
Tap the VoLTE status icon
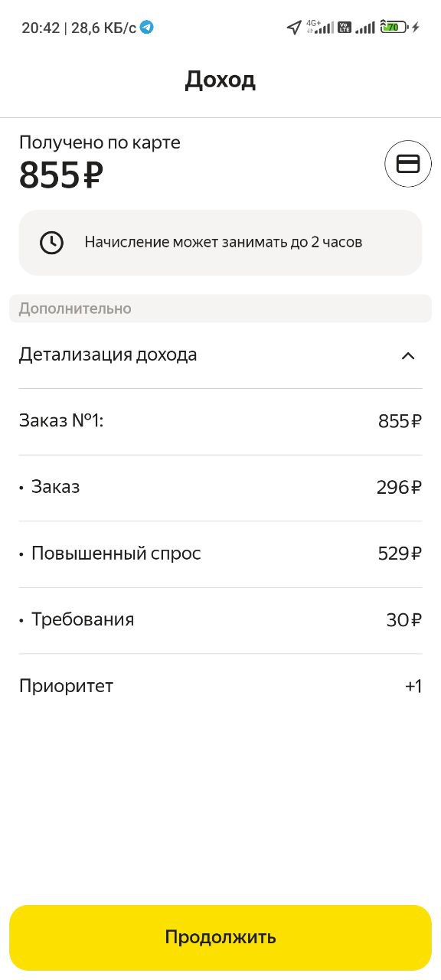345,28
